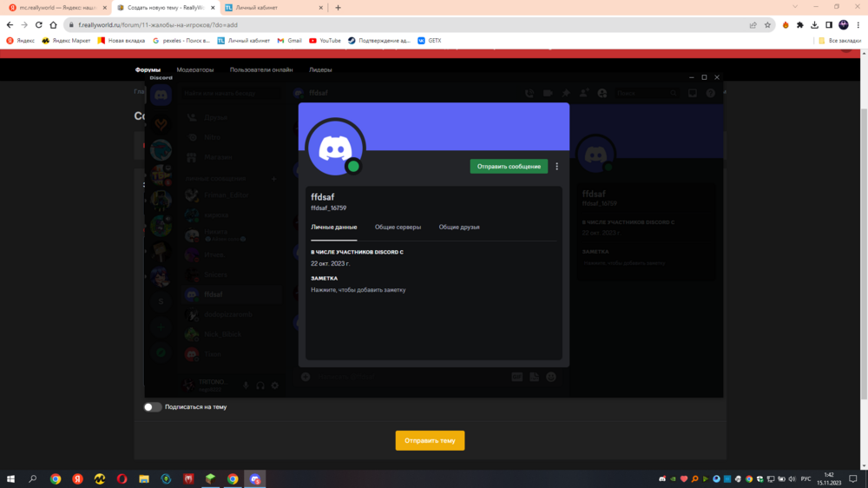Select the 'Общие серверы' profile tab
The width and height of the screenshot is (868, 488).
pos(398,228)
